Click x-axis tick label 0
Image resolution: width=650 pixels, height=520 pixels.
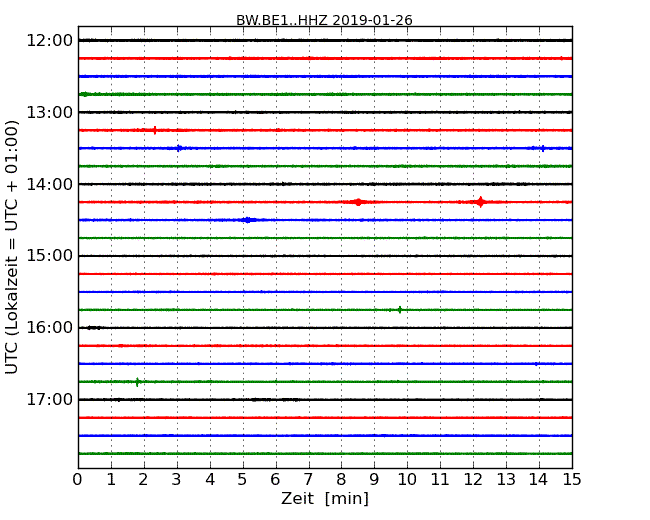click(78, 480)
